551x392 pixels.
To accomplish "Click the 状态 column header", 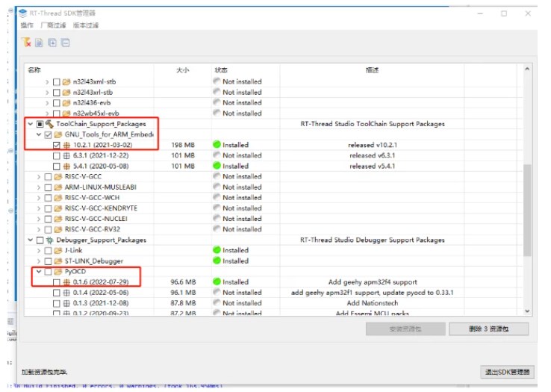I will point(222,70).
